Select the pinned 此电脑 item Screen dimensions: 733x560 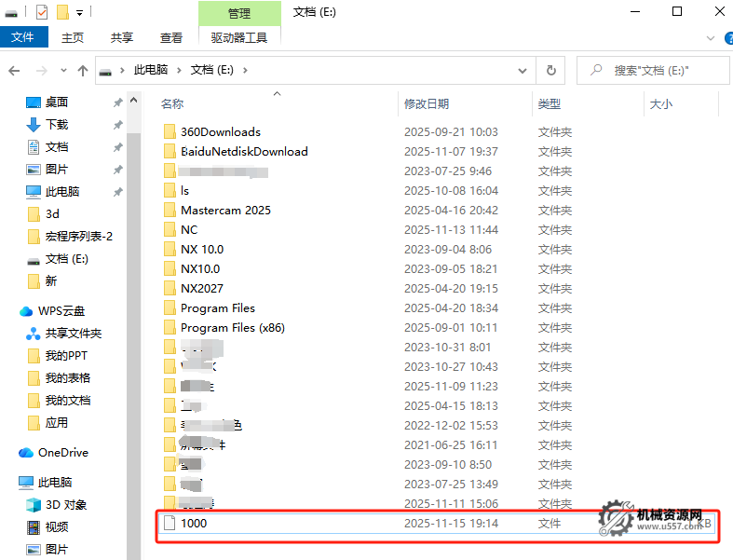pyautogui.click(x=62, y=192)
